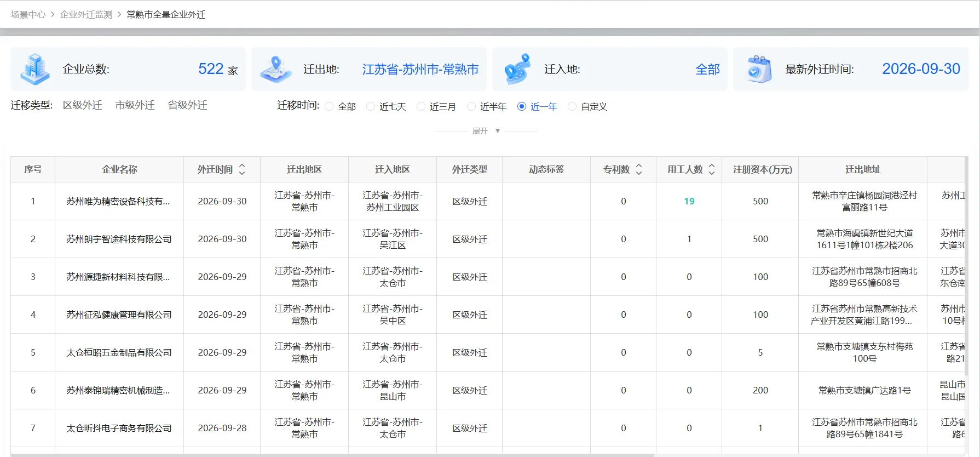Select the 全部 time radio button
The image size is (980, 457).
click(329, 106)
